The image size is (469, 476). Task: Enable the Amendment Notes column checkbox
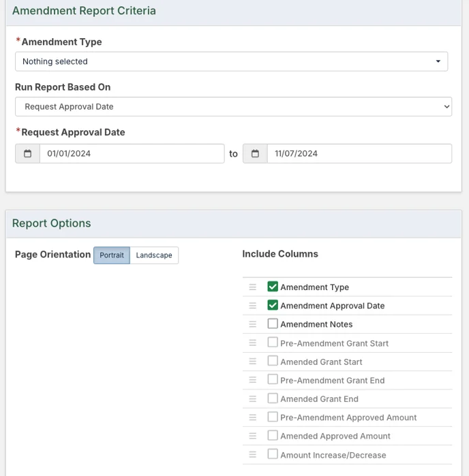tap(273, 323)
